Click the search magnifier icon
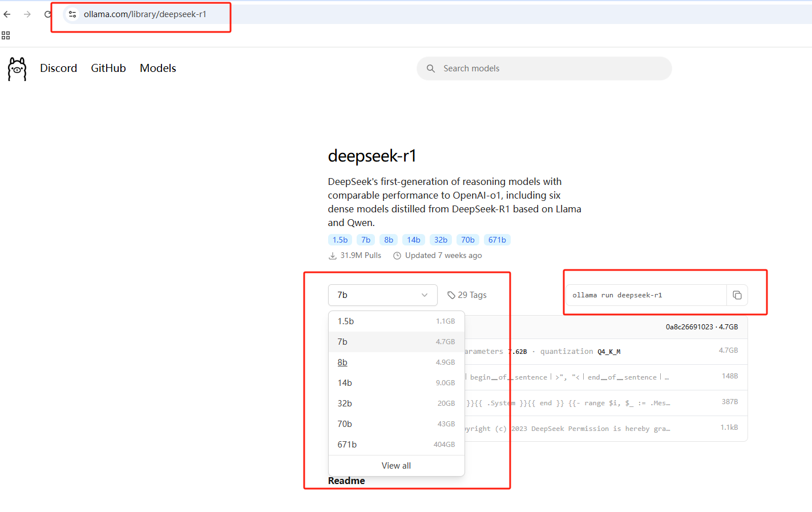812x512 pixels. point(431,68)
